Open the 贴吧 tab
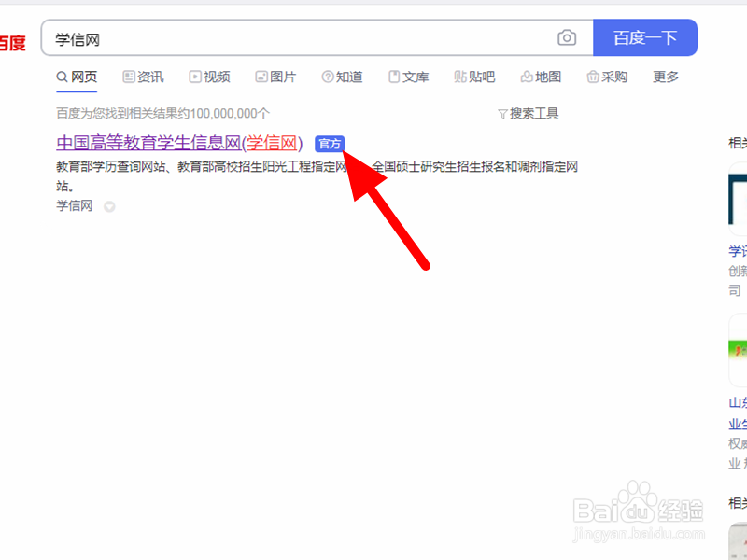Image resolution: width=747 pixels, height=560 pixels. [x=474, y=77]
